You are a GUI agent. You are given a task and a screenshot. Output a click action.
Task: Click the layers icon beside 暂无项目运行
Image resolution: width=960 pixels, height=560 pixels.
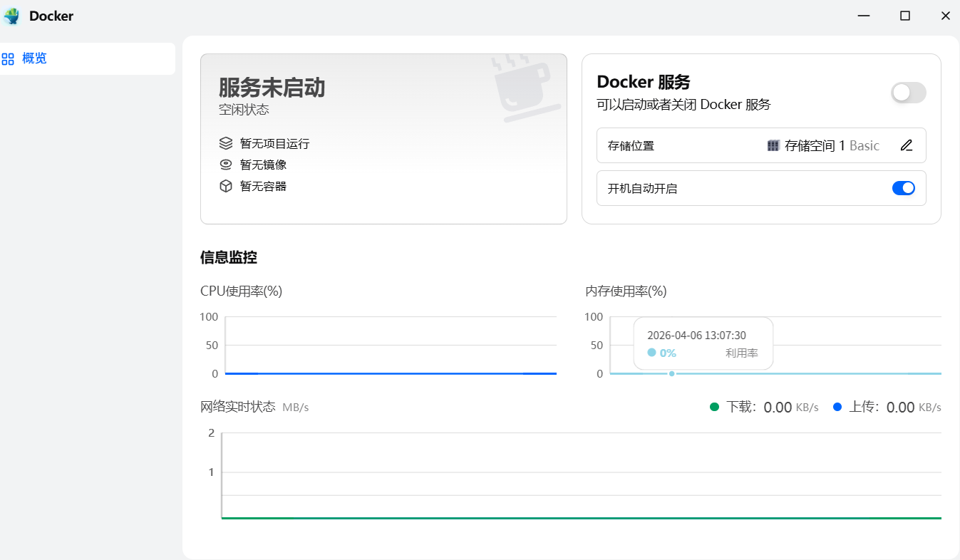click(x=226, y=143)
